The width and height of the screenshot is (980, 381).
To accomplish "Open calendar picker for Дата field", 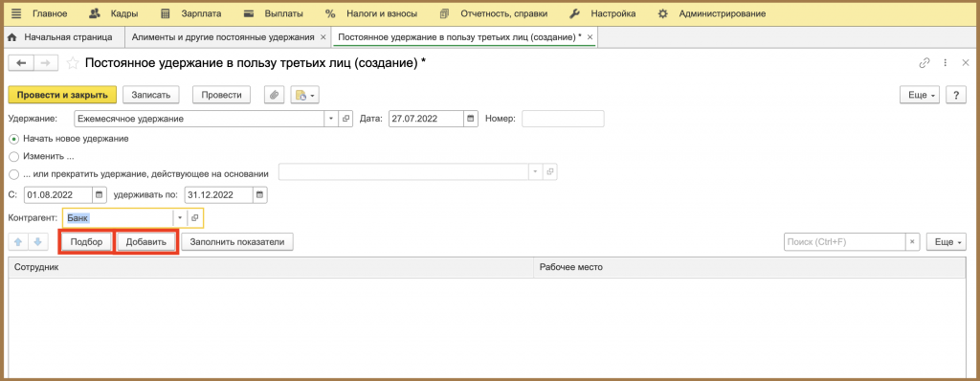I will [471, 119].
